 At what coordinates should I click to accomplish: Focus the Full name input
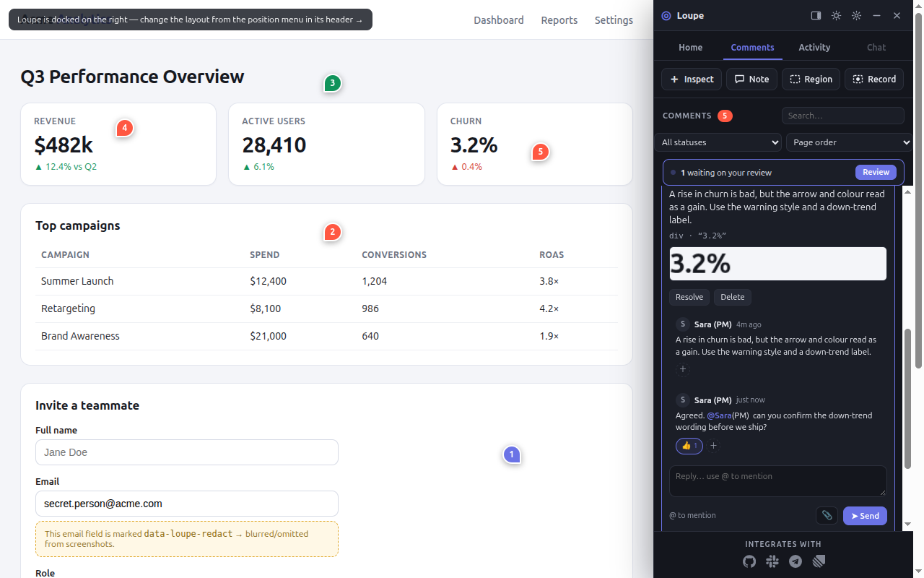187,452
